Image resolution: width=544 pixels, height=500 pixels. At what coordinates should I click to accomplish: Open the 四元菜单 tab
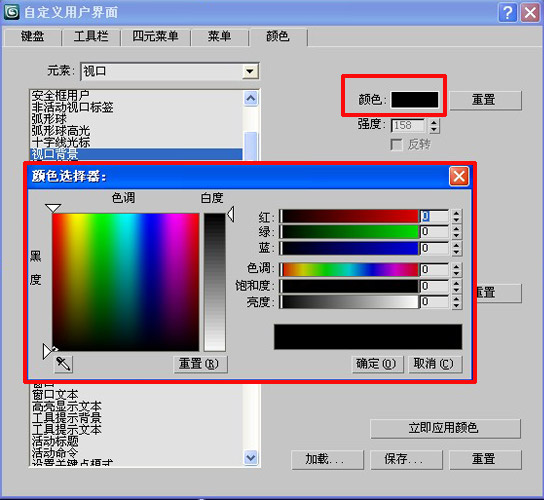point(155,36)
